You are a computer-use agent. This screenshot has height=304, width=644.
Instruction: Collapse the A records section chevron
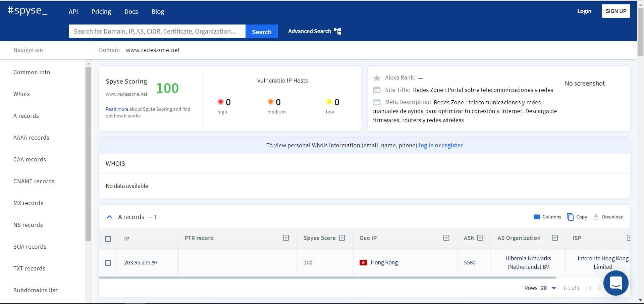[109, 217]
